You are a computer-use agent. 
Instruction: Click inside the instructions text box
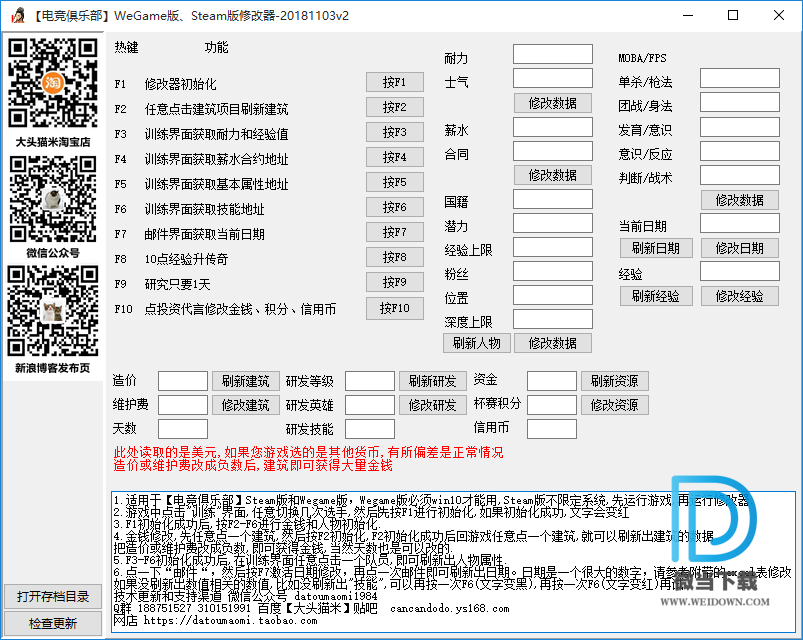tap(453, 562)
